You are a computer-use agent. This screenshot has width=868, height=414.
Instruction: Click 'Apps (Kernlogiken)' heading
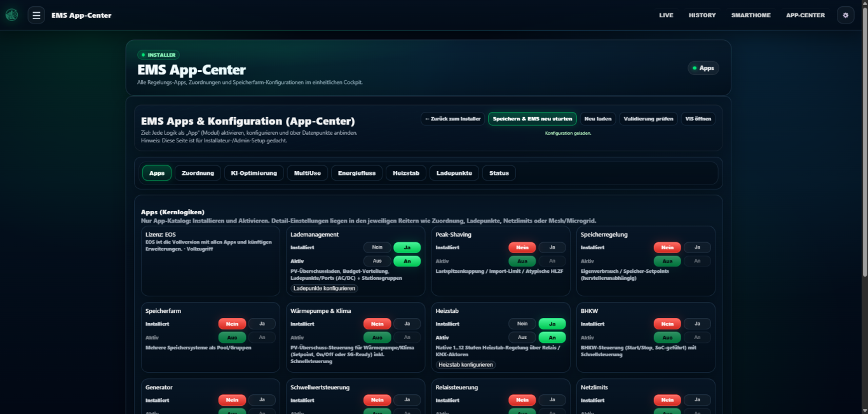click(x=173, y=212)
